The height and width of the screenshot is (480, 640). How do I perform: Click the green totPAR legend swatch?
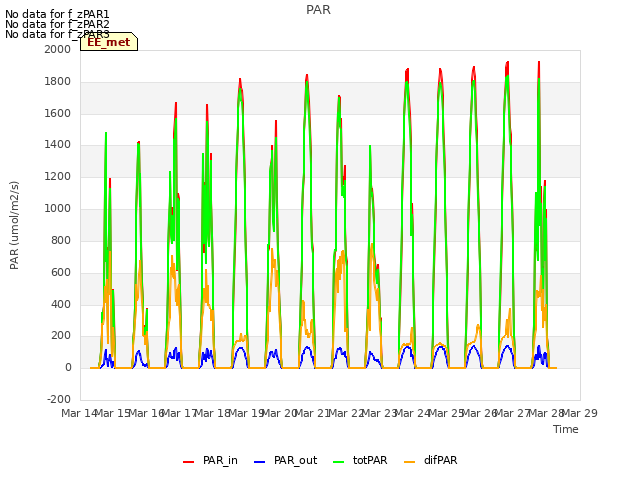tap(339, 462)
